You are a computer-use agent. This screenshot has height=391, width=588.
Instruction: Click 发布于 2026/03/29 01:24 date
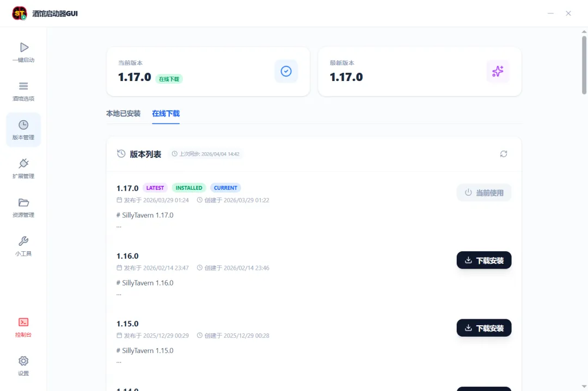click(x=152, y=200)
